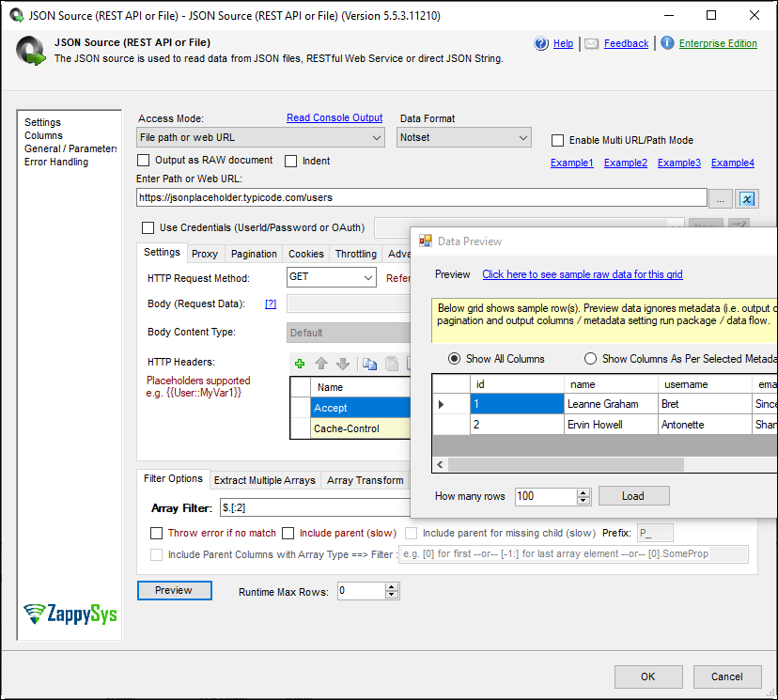Switch to the Proxy tab
778x700 pixels.
tap(205, 254)
